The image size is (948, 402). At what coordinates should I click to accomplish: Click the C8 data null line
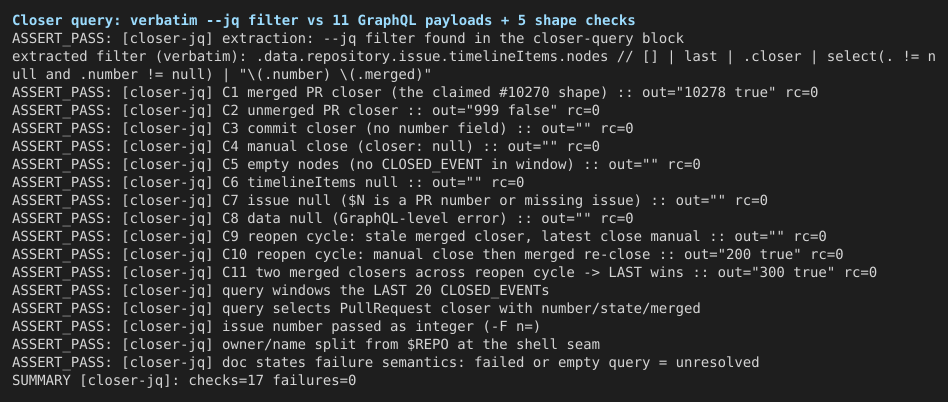click(x=322, y=218)
